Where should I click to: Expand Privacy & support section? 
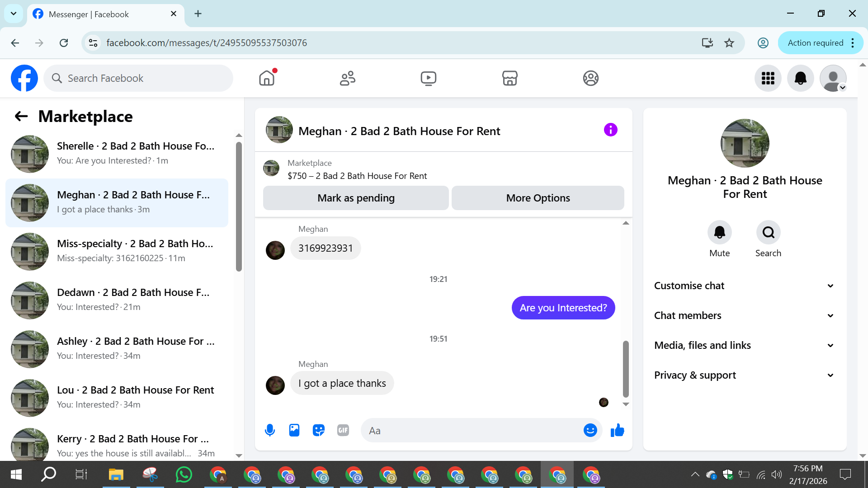pyautogui.click(x=744, y=375)
